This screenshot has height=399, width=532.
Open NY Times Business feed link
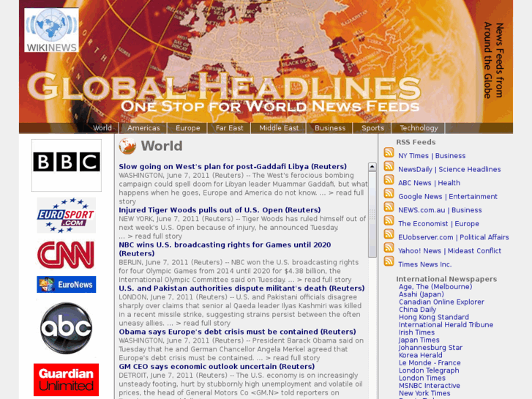(x=432, y=156)
